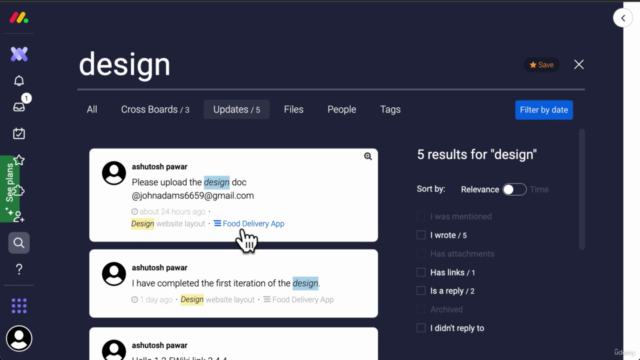
Task: Switch to the Files tab
Action: click(293, 109)
